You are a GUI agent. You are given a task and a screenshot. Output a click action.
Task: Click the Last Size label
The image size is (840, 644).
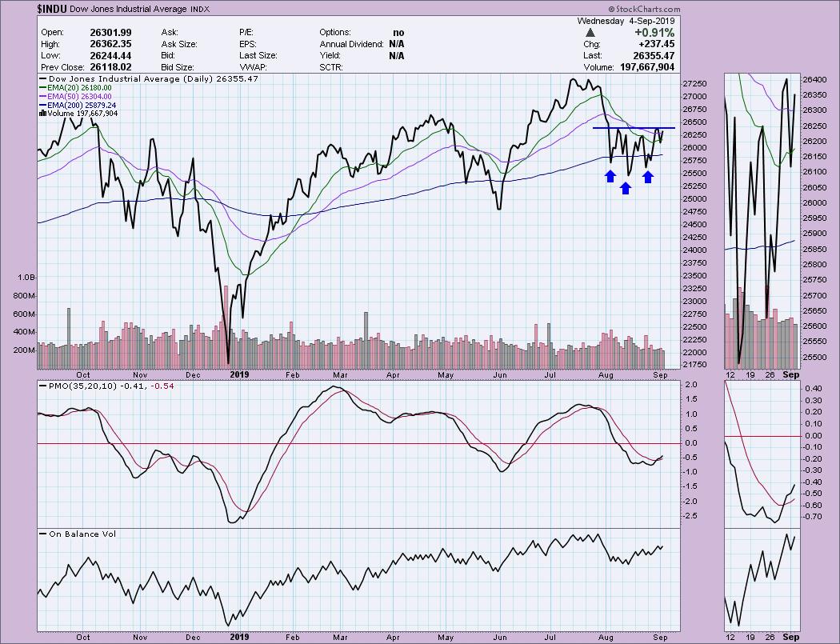[x=258, y=56]
